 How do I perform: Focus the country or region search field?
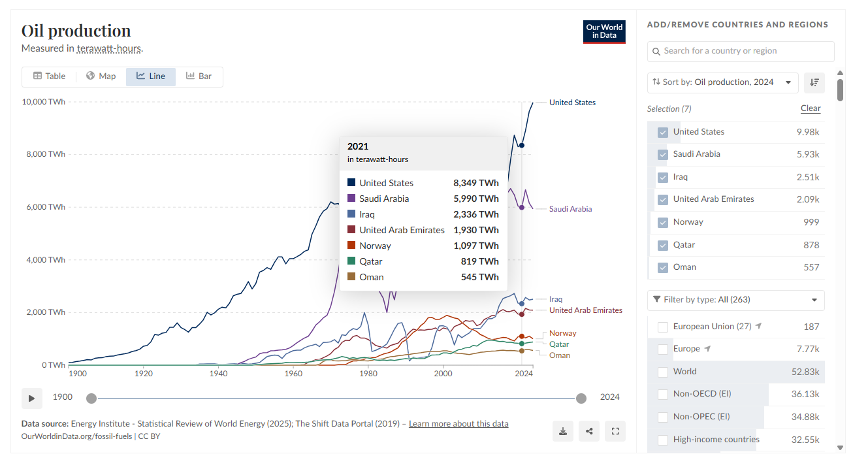pos(741,51)
